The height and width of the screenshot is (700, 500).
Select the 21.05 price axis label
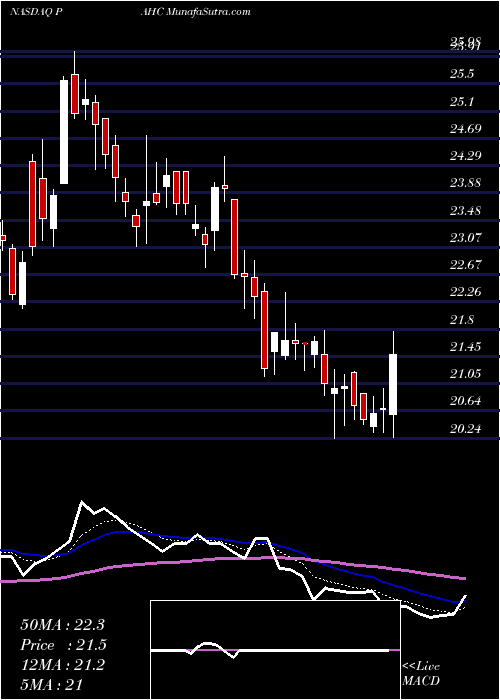[x=466, y=374]
